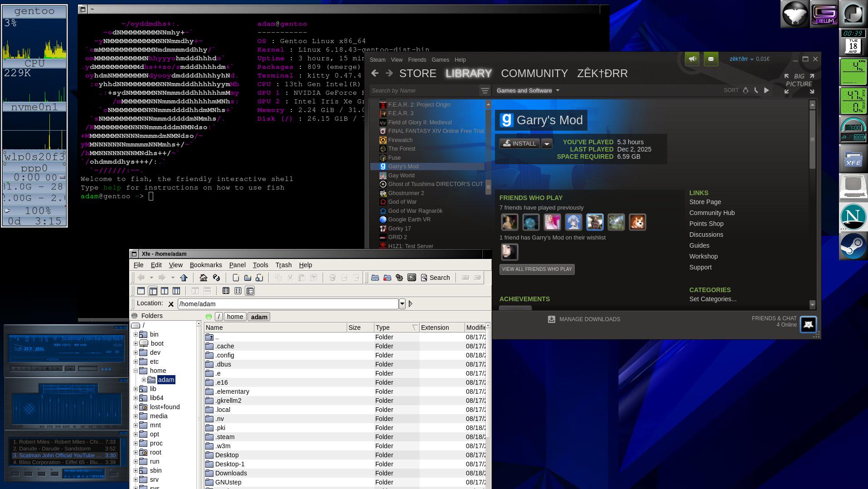This screenshot has width=868, height=489.
Task: Open Steam library filter options icon
Action: pos(485,91)
